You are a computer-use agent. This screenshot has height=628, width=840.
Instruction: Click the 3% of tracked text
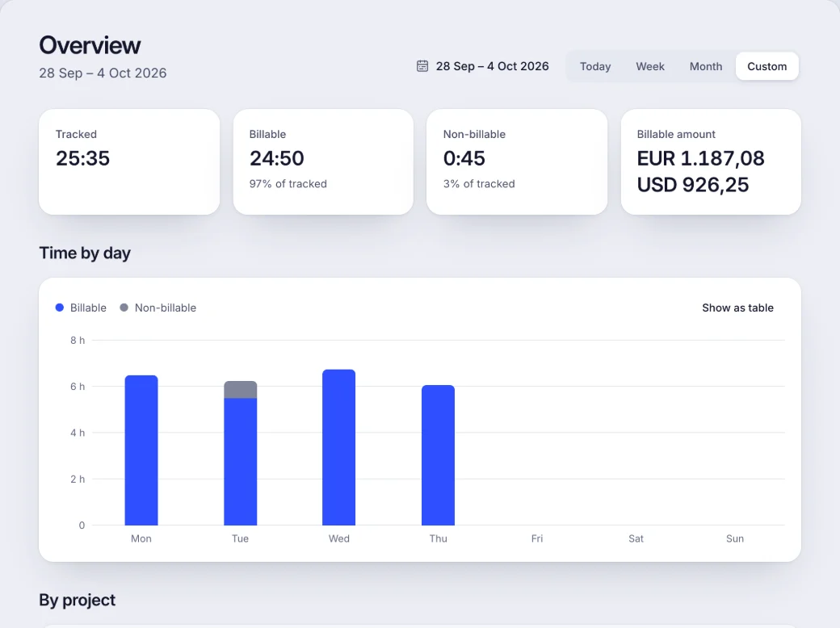(x=479, y=183)
